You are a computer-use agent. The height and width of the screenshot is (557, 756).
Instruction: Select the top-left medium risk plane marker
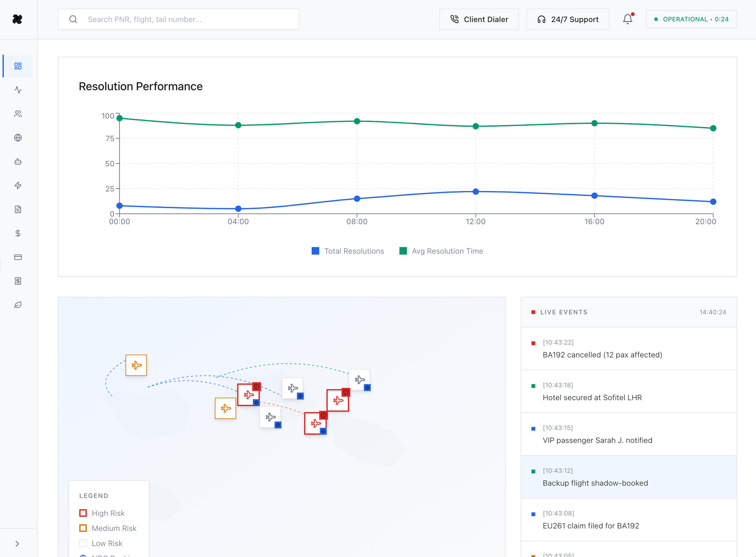coord(136,365)
